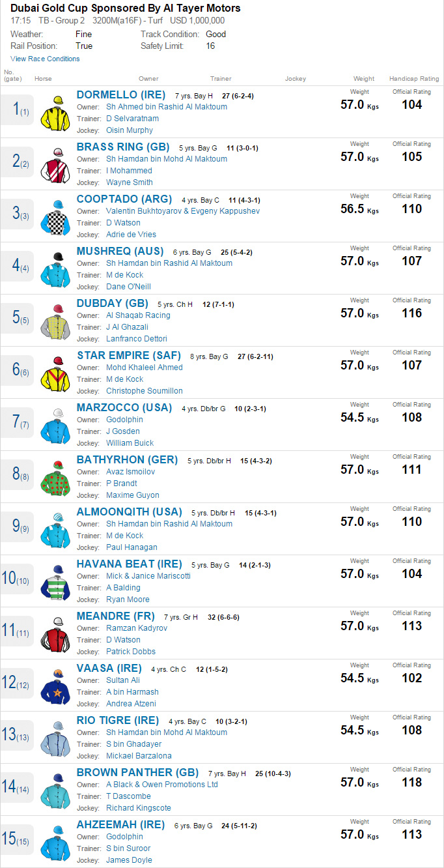Click Brown Panther's teal jockey silks icon
This screenshot has height=868, width=444.
pyautogui.click(x=55, y=790)
